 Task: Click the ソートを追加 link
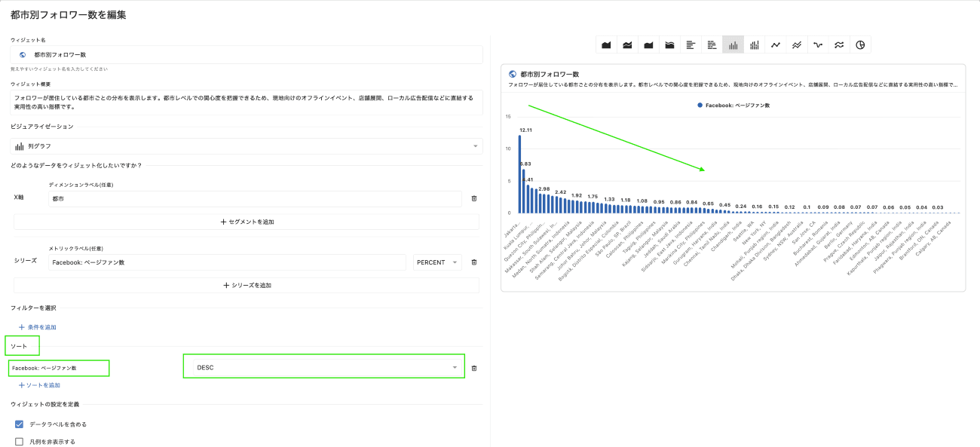coord(39,385)
